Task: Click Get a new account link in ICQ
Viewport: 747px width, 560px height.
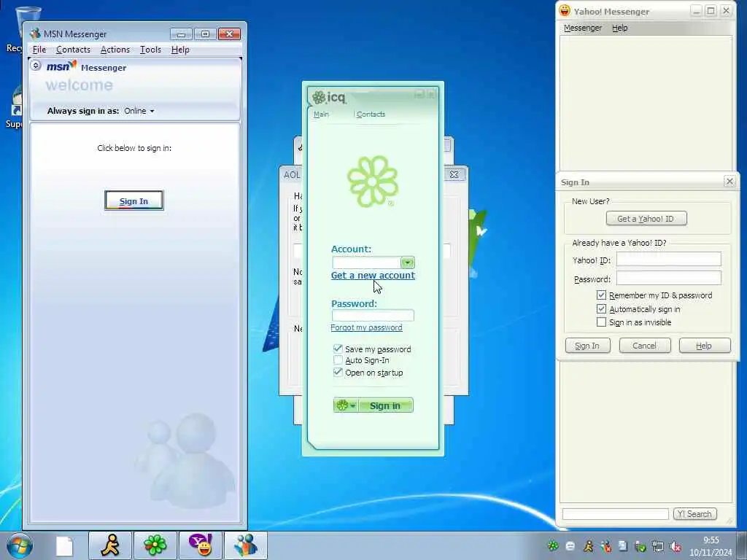Action: 373,275
